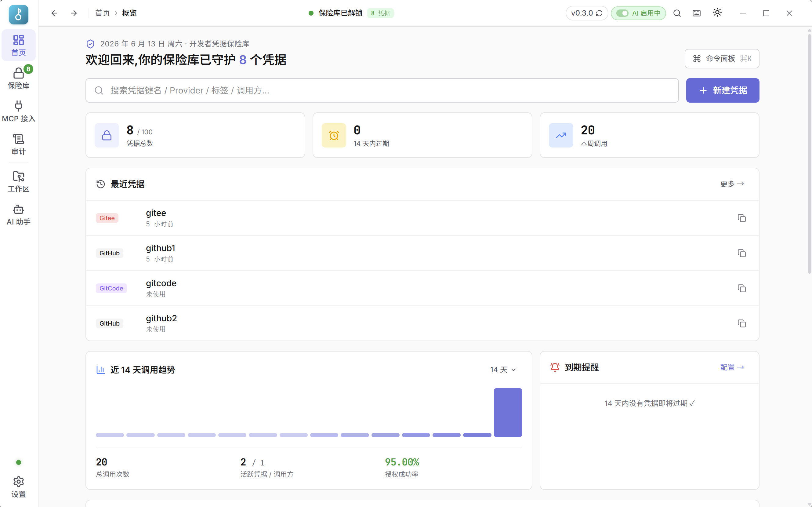Click lock icon on 凭据总数 card
Viewport: 812px width, 507px height.
[x=107, y=136]
